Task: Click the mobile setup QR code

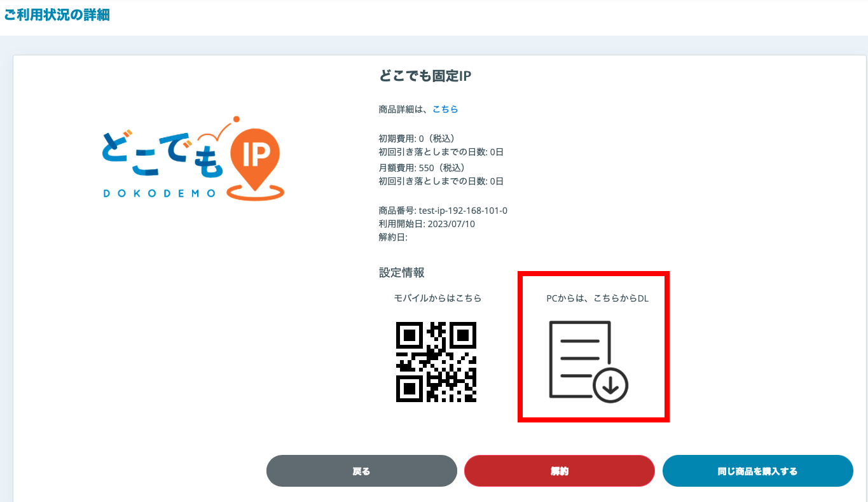Action: [436, 361]
